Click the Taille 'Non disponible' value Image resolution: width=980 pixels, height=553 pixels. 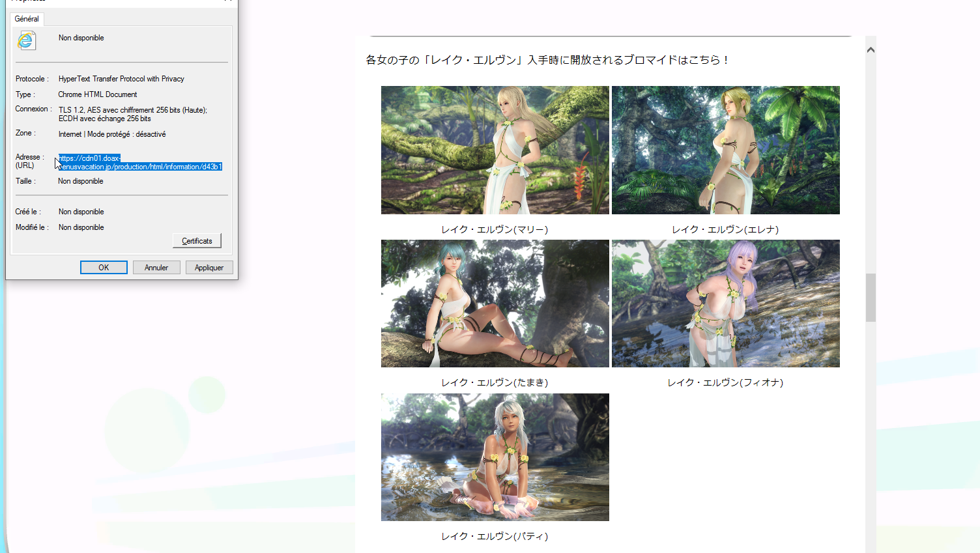81,181
